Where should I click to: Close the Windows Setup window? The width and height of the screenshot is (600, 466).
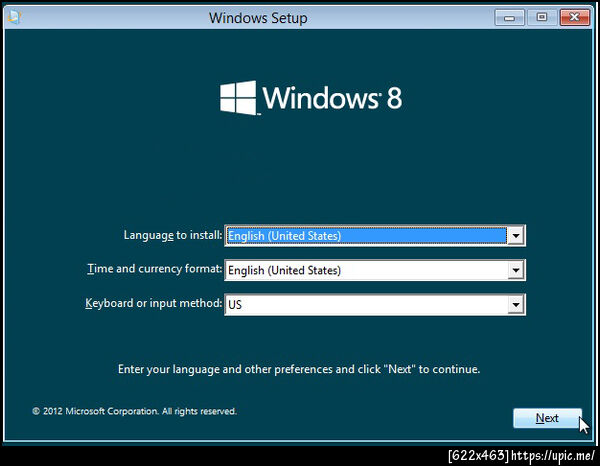(x=574, y=17)
